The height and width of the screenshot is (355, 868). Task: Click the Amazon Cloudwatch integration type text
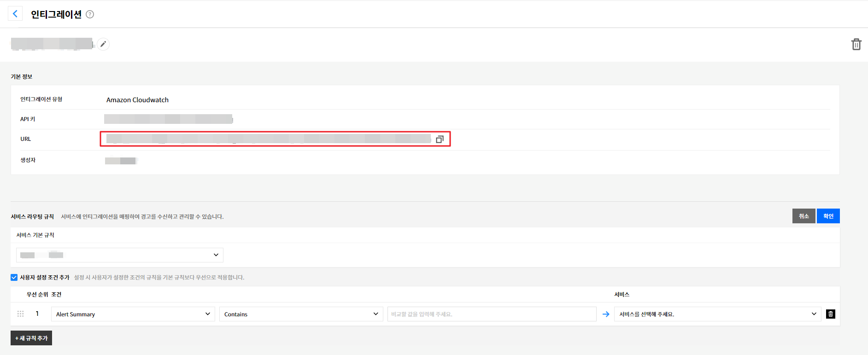point(137,100)
